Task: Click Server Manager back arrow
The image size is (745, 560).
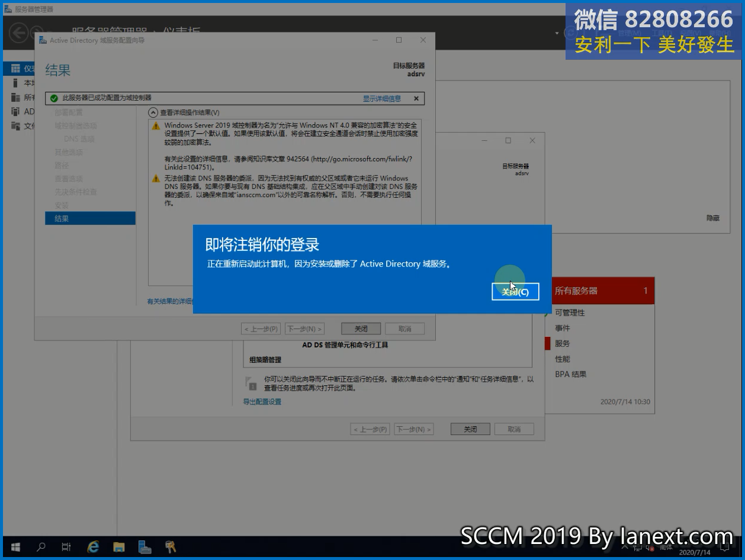Action: (x=18, y=32)
